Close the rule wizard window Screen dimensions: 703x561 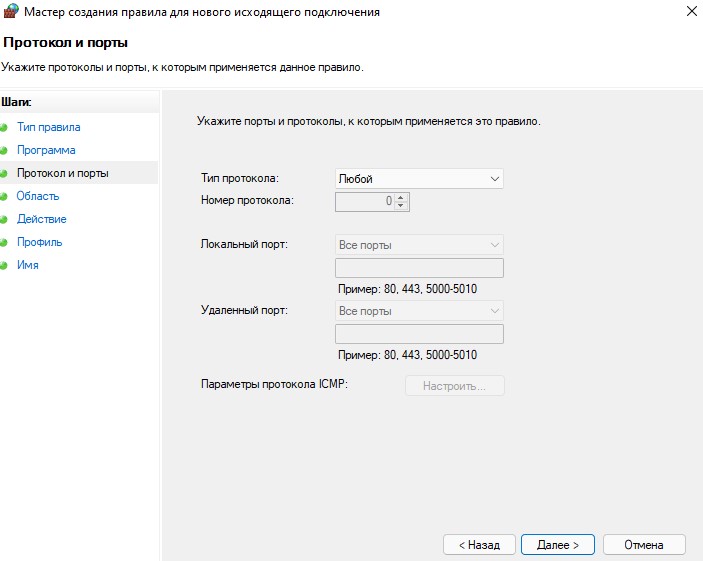point(692,11)
